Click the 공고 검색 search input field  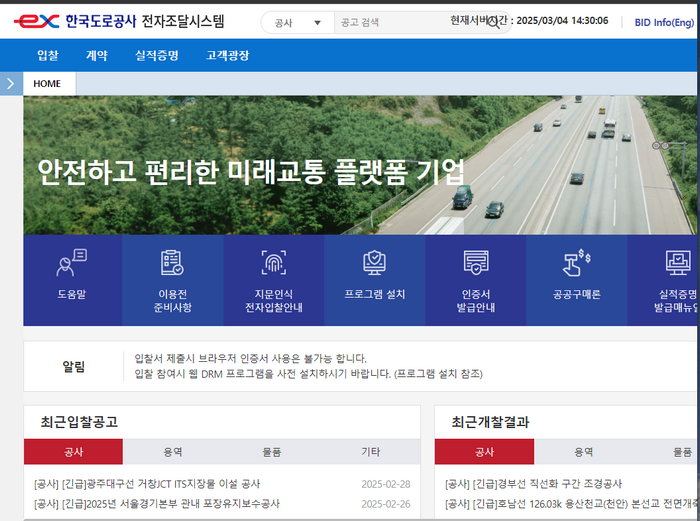pyautogui.click(x=390, y=22)
